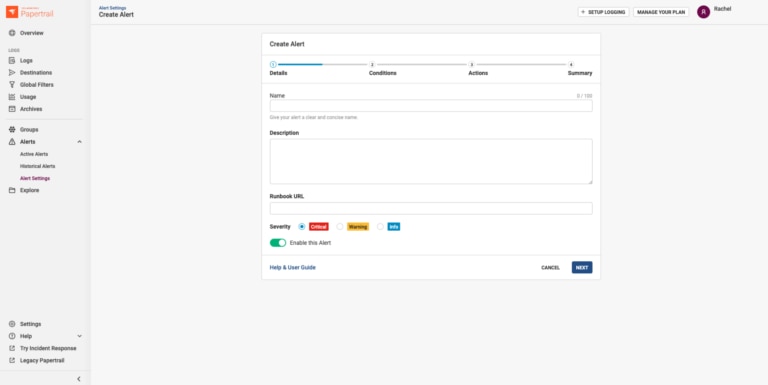Select the Critical severity radio button
768x385 pixels.
302,227
